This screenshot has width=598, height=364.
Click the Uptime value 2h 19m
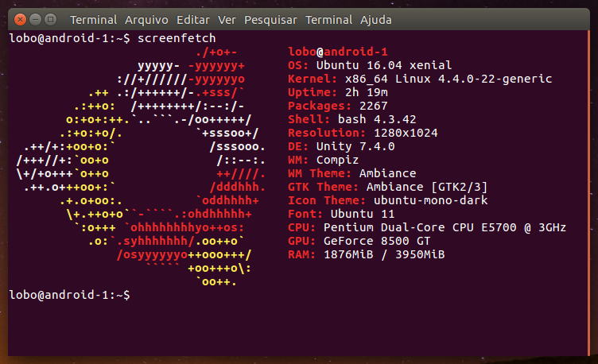click(x=367, y=92)
